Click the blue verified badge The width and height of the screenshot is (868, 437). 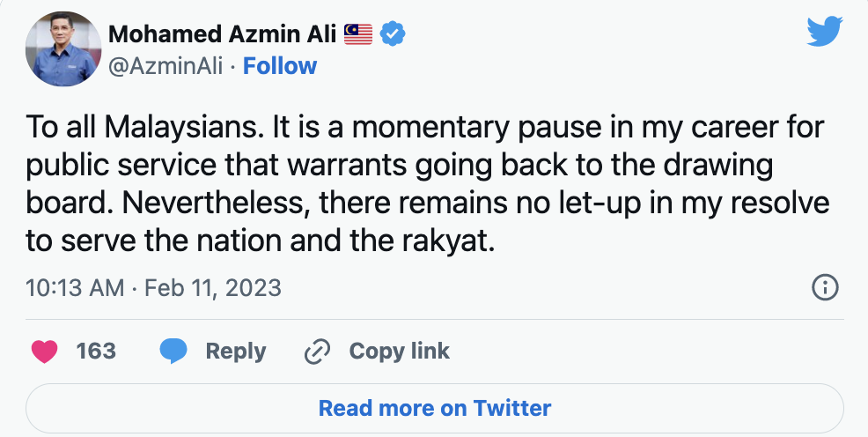click(392, 34)
